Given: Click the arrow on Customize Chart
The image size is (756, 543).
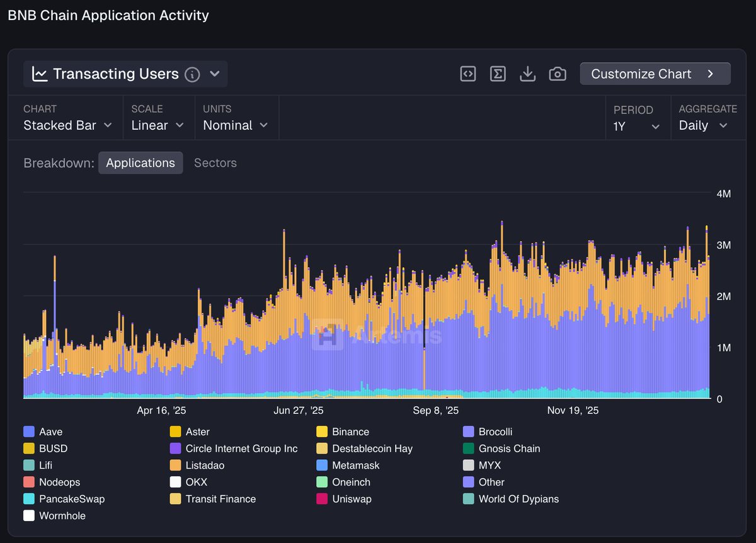Looking at the screenshot, I should pos(710,74).
